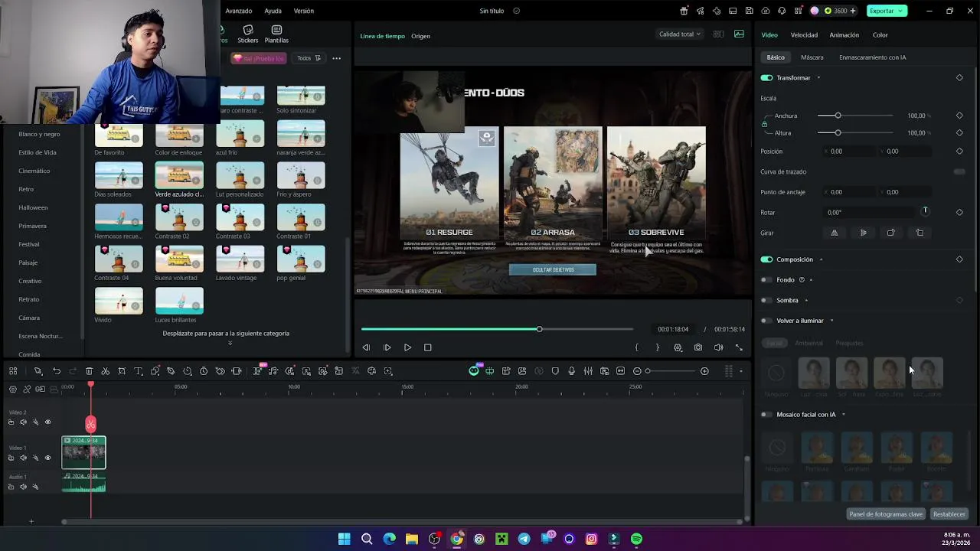Switch to the Animación tab

(x=844, y=34)
